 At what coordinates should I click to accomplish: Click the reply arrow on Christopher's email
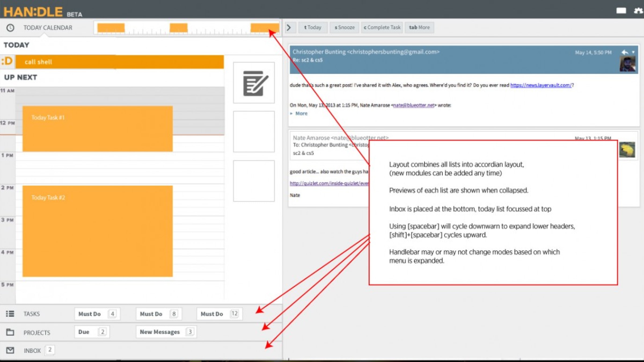tap(625, 52)
